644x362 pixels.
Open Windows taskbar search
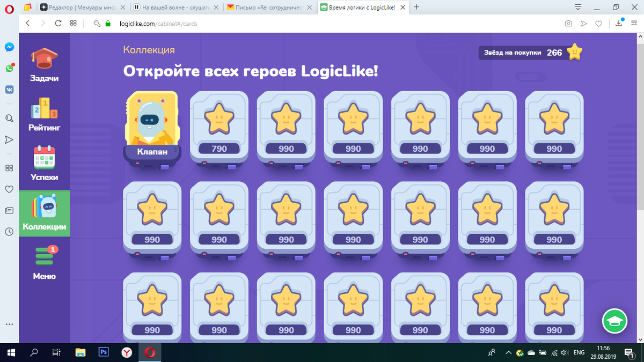pos(34,352)
